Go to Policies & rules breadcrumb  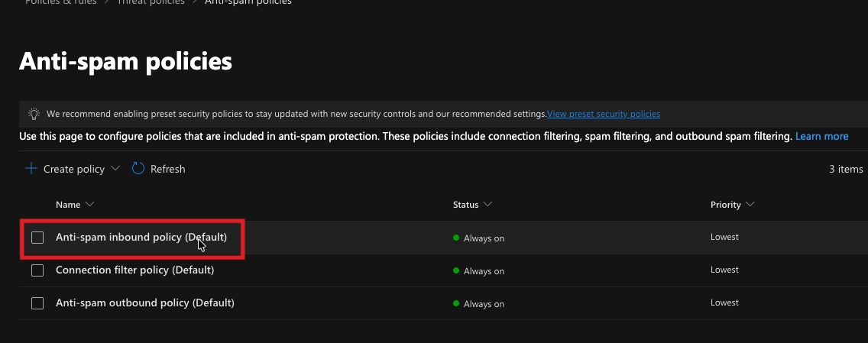click(60, 2)
